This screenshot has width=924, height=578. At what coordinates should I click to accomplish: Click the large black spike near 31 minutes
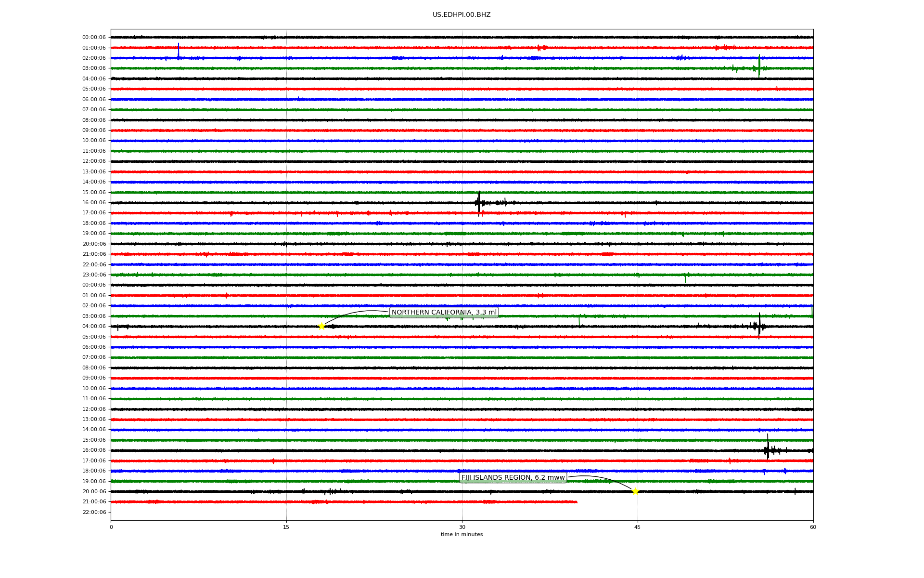(x=479, y=202)
